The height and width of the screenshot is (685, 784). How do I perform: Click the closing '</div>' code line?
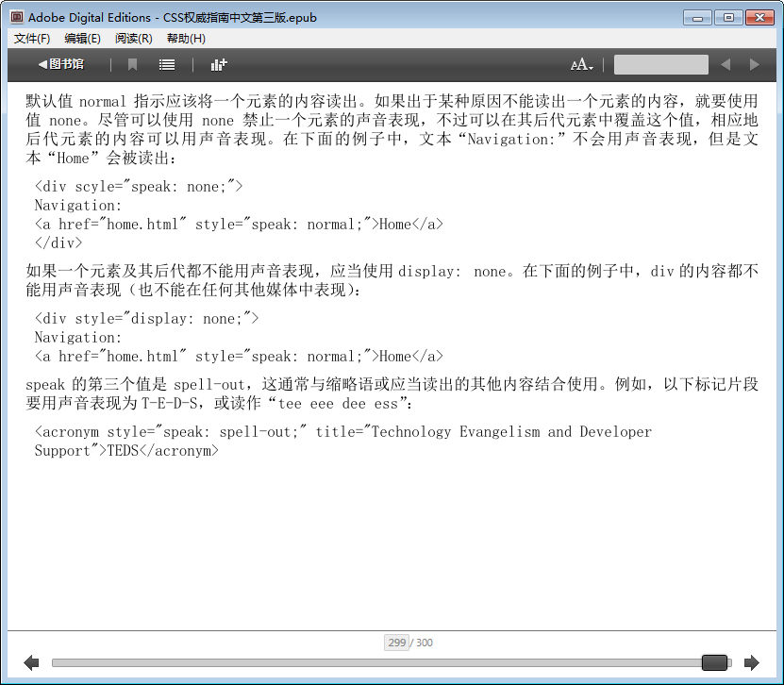(x=58, y=243)
